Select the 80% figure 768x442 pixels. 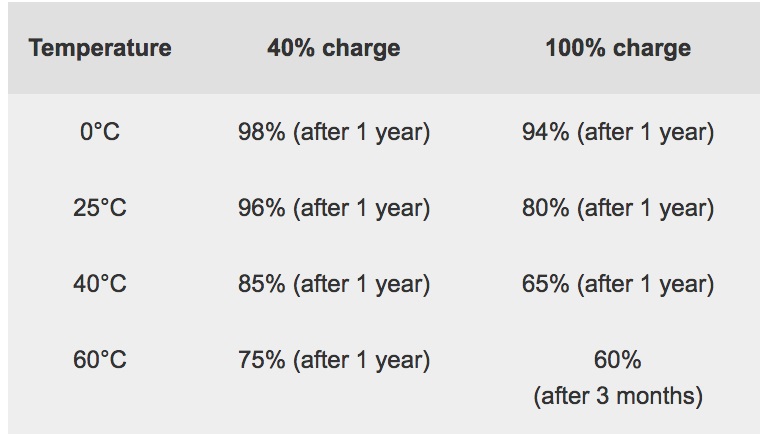tap(545, 208)
